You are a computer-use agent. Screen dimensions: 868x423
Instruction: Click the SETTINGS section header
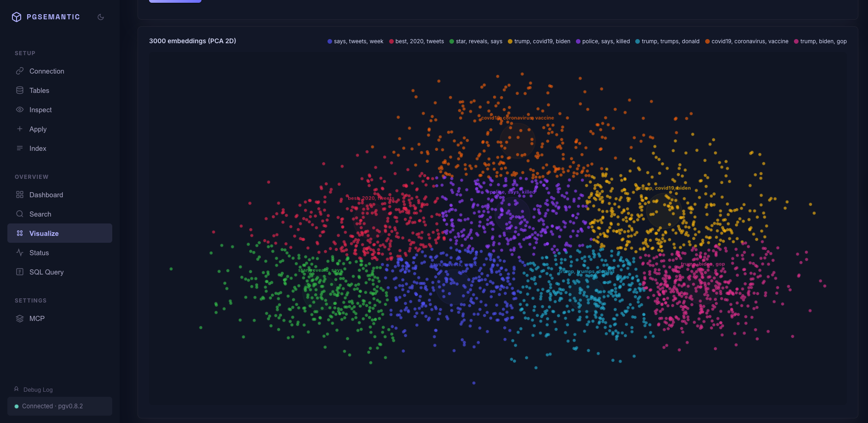point(30,301)
